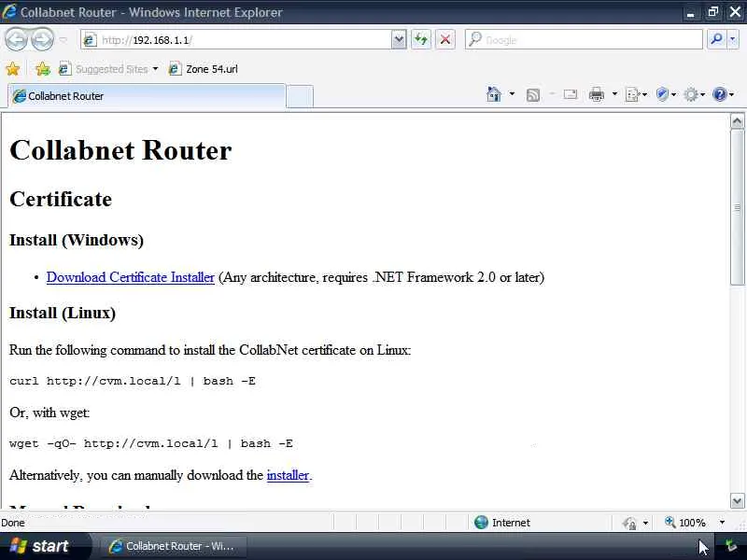Screen dimensions: 747x560
Task: Click the Start button on taskbar
Action: [x=39, y=546]
